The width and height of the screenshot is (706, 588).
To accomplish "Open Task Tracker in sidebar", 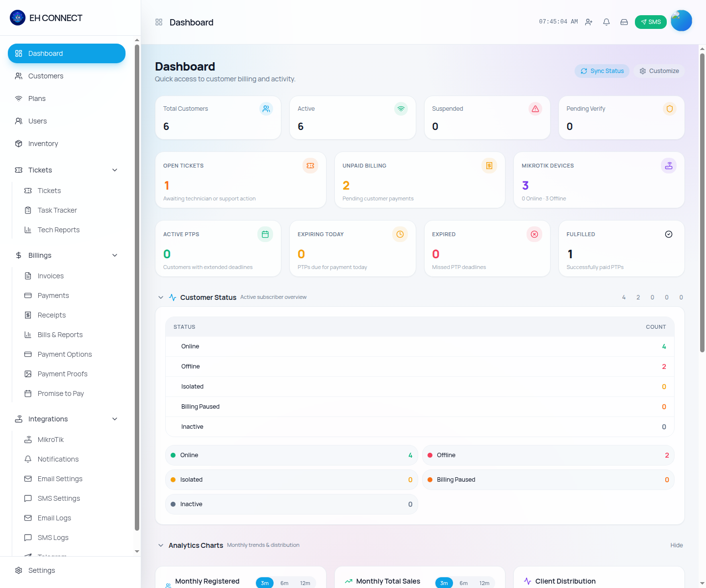I will (72, 210).
